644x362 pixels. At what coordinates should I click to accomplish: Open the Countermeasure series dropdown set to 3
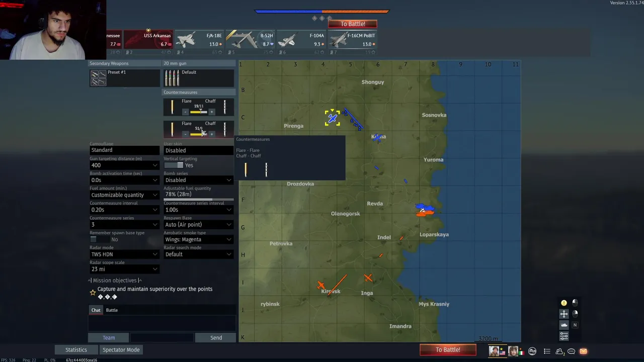pyautogui.click(x=125, y=224)
